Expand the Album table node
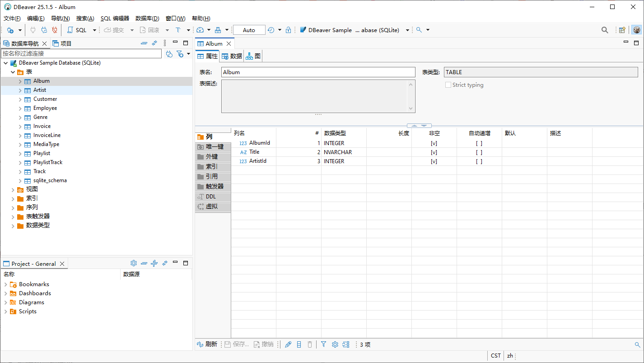The image size is (644, 363). [20, 81]
